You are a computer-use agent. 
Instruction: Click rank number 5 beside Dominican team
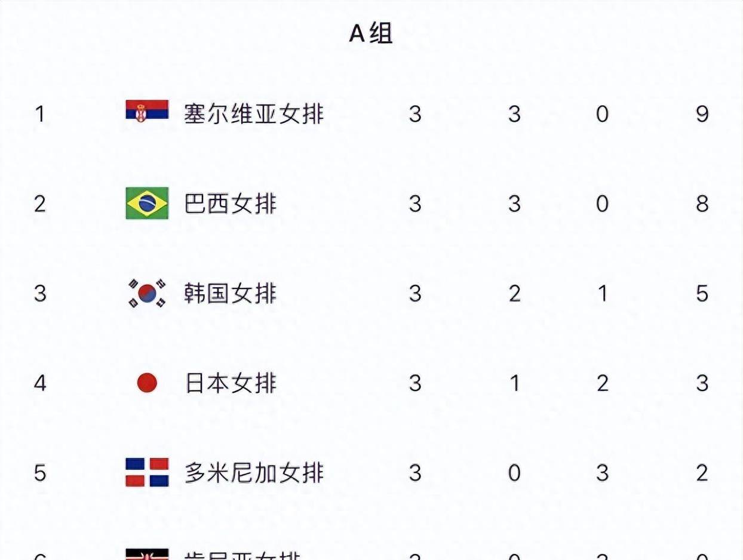[40, 473]
